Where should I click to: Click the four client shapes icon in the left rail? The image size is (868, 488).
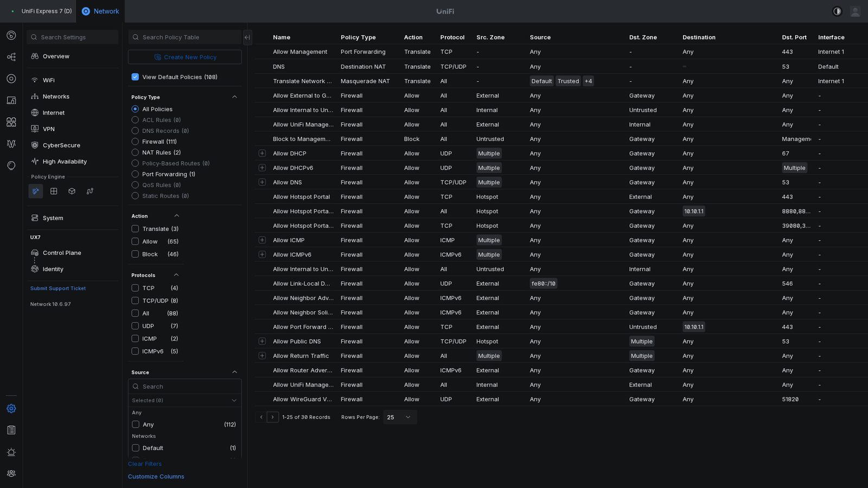(x=11, y=122)
